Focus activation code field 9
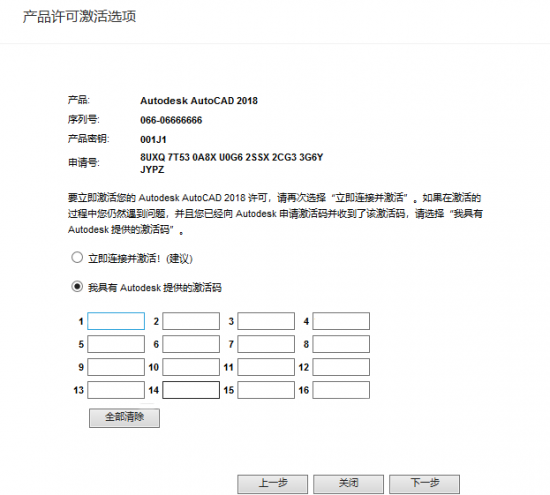The width and height of the screenshot is (550, 495). coord(116,367)
